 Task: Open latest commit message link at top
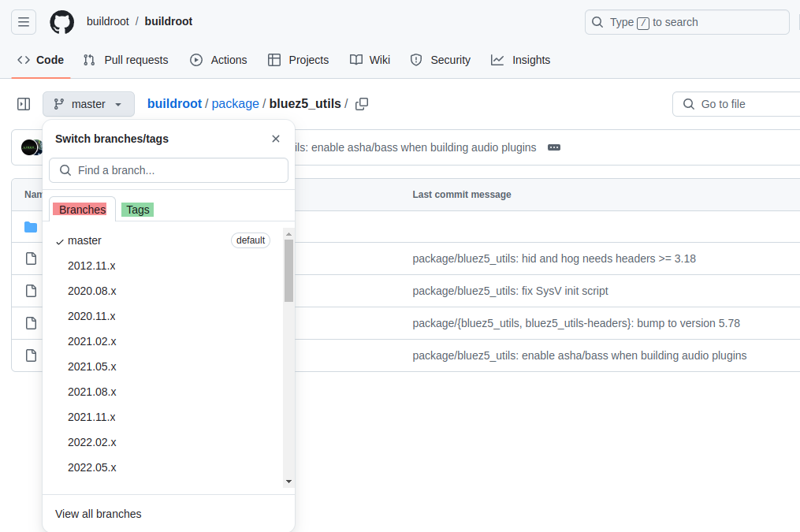(416, 147)
